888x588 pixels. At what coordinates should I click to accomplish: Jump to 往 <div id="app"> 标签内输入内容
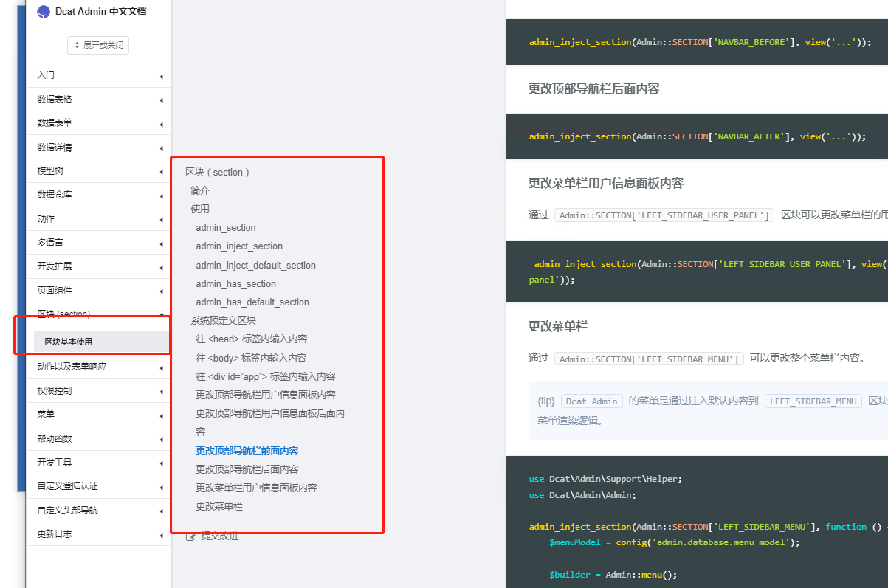pos(265,376)
